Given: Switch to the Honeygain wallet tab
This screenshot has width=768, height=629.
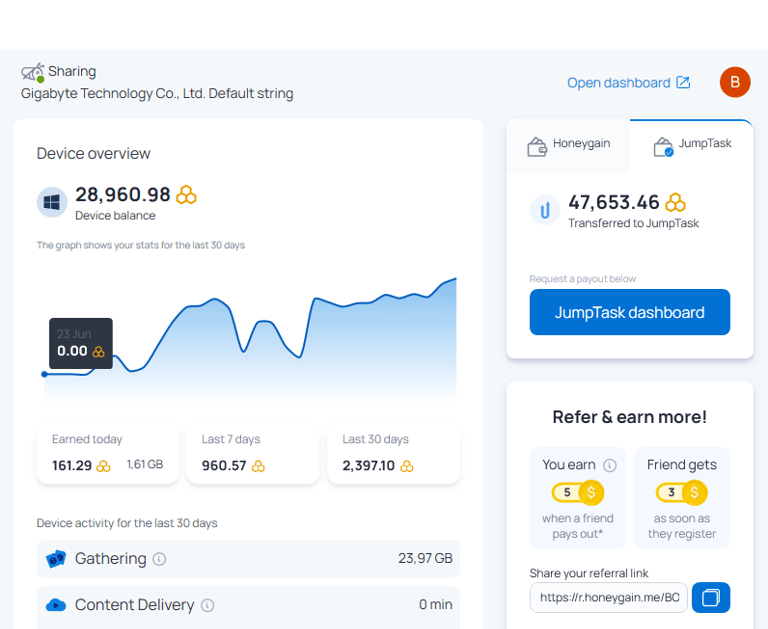Looking at the screenshot, I should (x=568, y=146).
